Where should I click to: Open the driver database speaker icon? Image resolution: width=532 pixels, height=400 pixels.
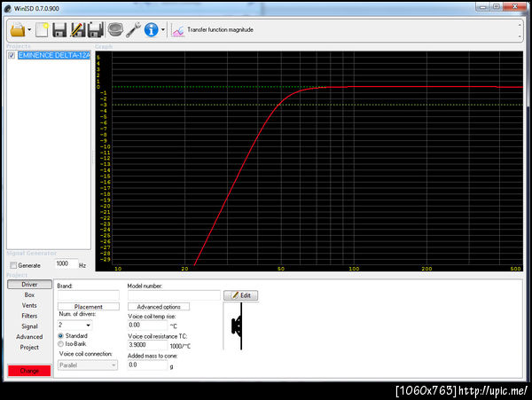click(115, 30)
